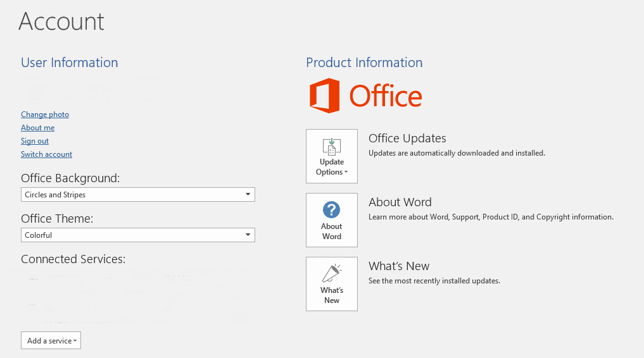Open the About me link
The image size is (644, 358).
[37, 128]
